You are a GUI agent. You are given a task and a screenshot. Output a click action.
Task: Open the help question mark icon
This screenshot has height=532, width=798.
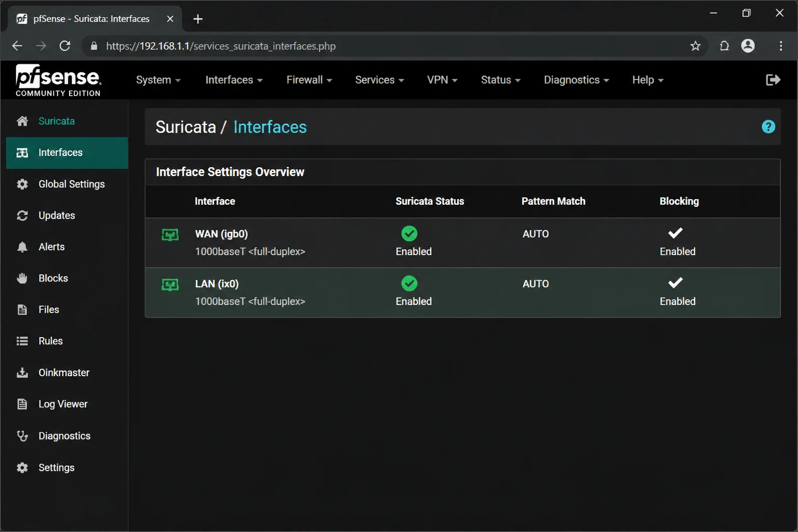point(768,127)
